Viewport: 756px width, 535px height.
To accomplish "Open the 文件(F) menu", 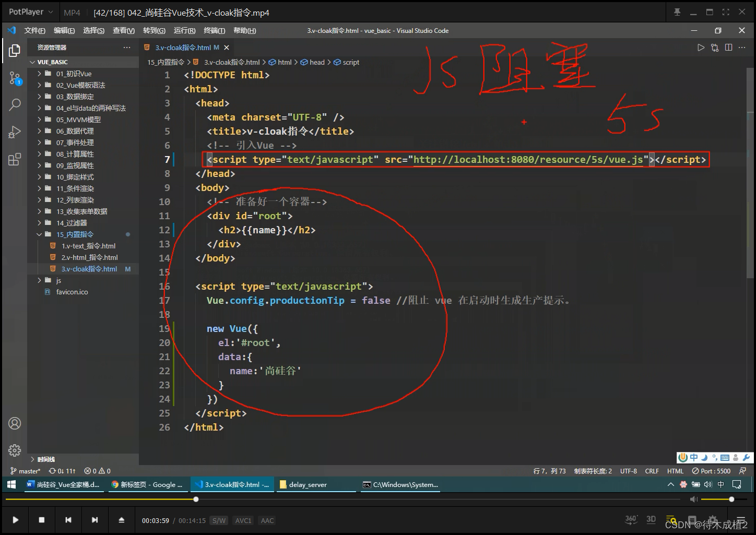I will pyautogui.click(x=35, y=31).
